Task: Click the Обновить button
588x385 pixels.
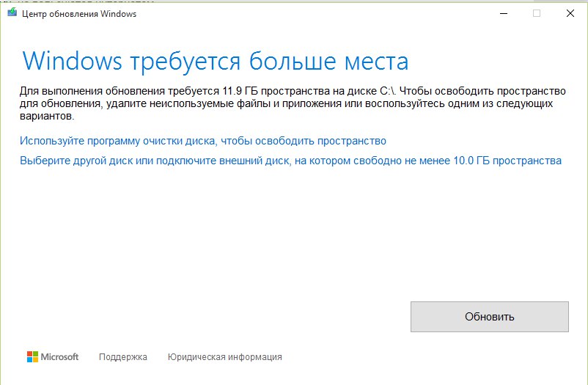Action: pyautogui.click(x=489, y=317)
